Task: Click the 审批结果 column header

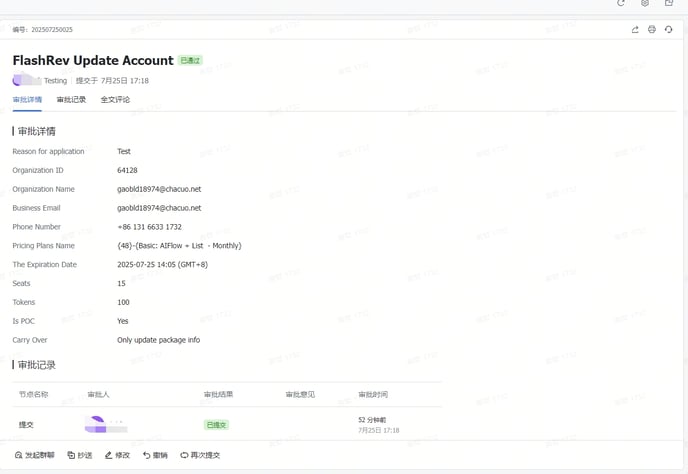Action: pos(219,395)
